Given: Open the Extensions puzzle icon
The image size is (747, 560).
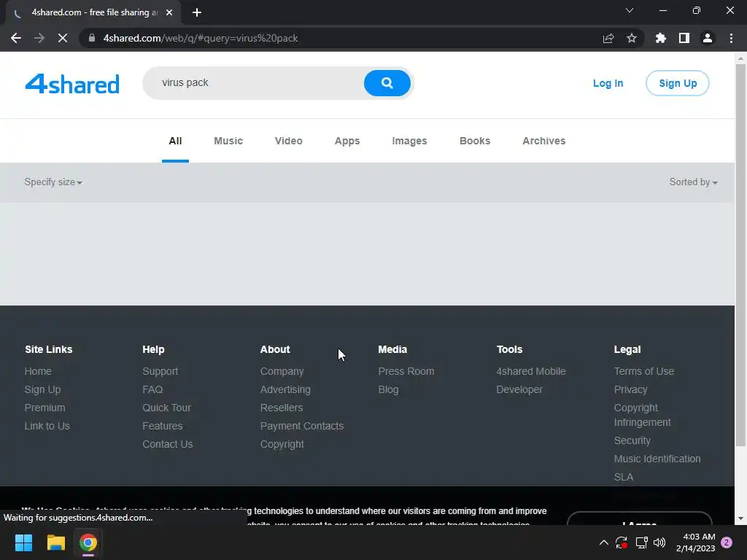Looking at the screenshot, I should 660,38.
